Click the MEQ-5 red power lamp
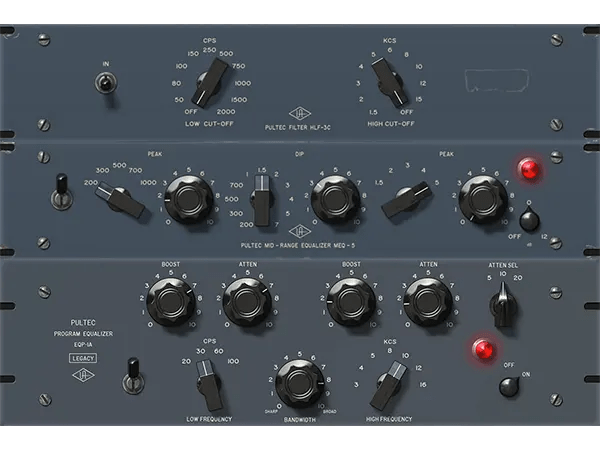Image resolution: width=600 pixels, height=450 pixels. coord(529,170)
